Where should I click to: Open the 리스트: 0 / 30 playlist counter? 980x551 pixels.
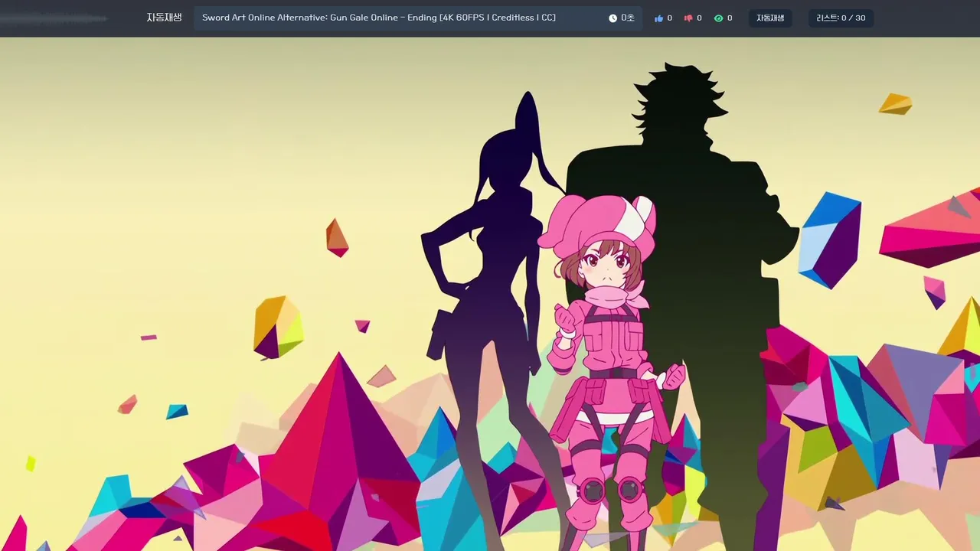(x=841, y=18)
